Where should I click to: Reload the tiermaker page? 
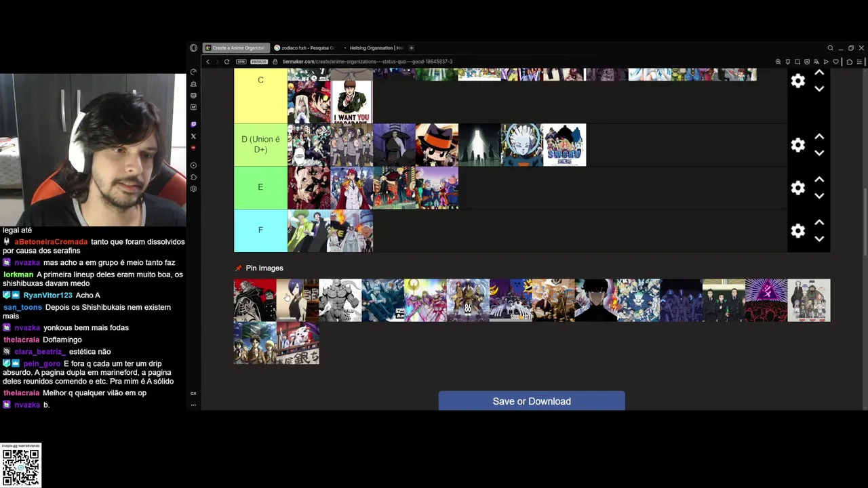[x=226, y=62]
